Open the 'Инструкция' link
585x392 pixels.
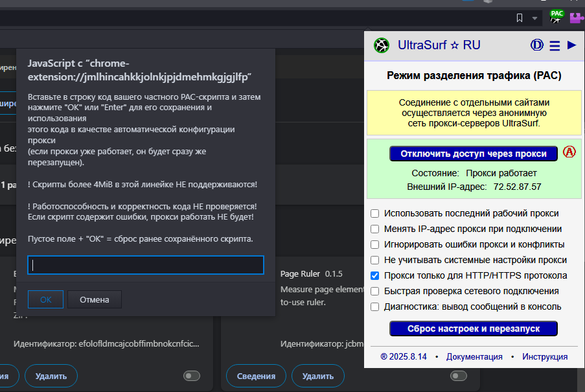coord(545,357)
